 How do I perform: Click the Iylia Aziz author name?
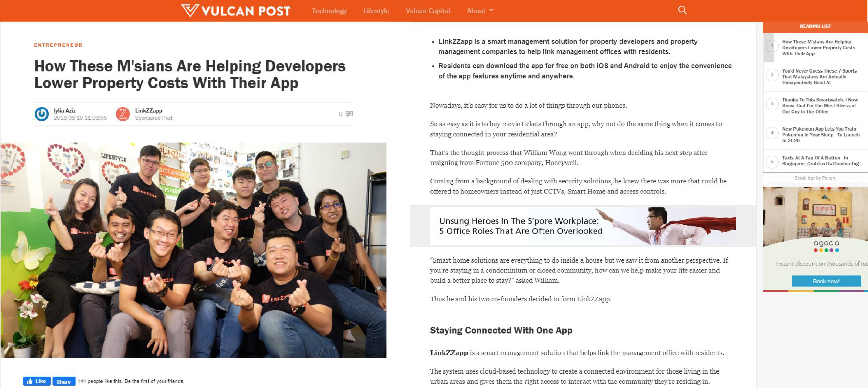pyautogui.click(x=64, y=110)
